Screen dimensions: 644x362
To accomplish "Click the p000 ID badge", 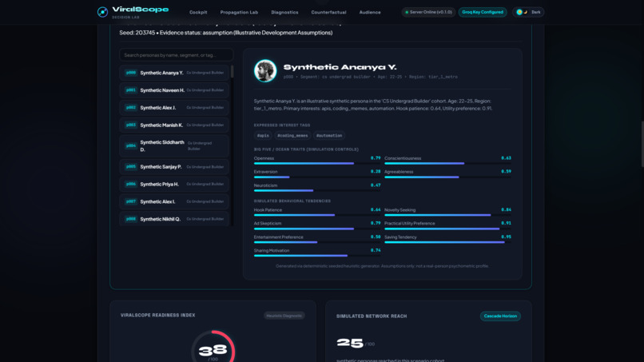I will tap(130, 73).
